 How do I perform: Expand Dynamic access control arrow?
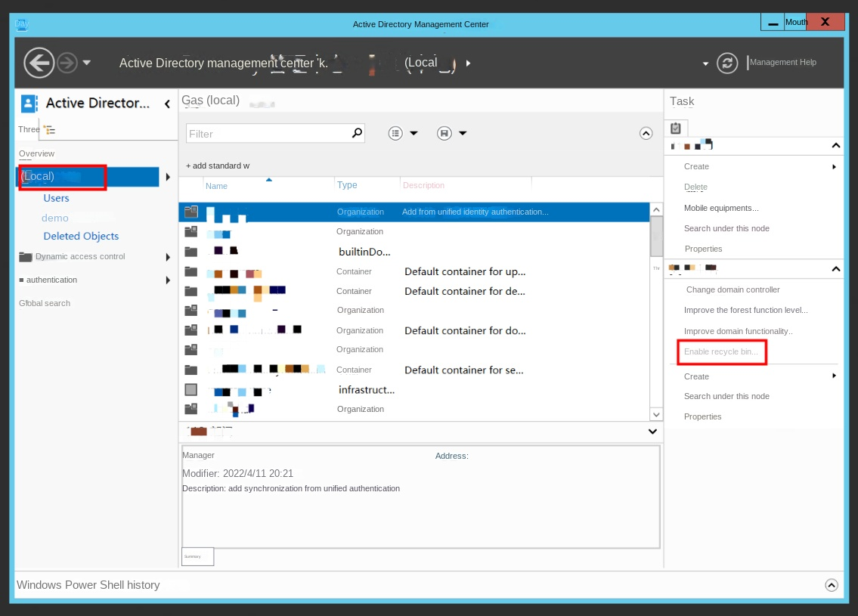pyautogui.click(x=168, y=257)
